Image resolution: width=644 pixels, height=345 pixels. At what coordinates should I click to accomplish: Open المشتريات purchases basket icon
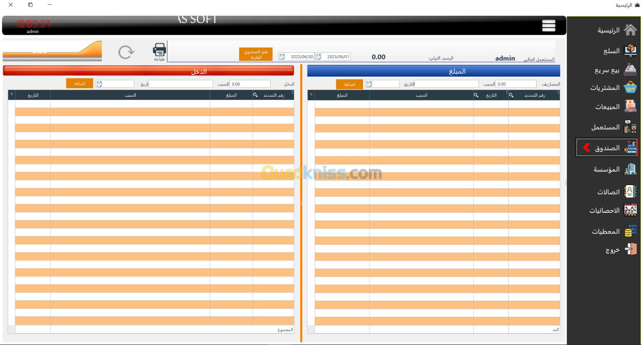[630, 87]
